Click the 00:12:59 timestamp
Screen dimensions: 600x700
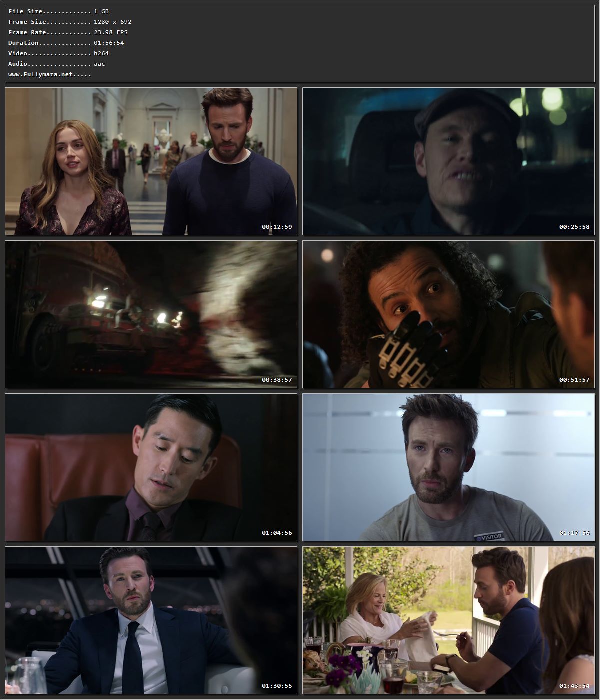point(277,227)
